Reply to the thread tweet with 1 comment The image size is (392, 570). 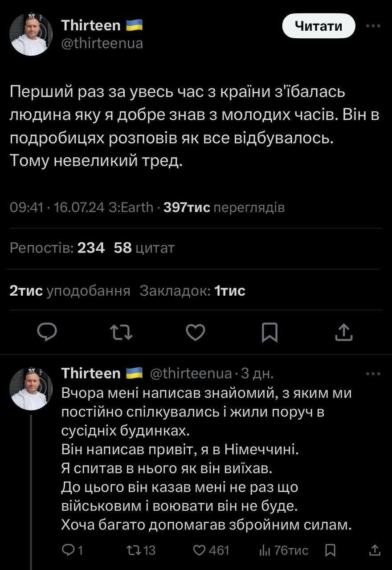pos(72,550)
